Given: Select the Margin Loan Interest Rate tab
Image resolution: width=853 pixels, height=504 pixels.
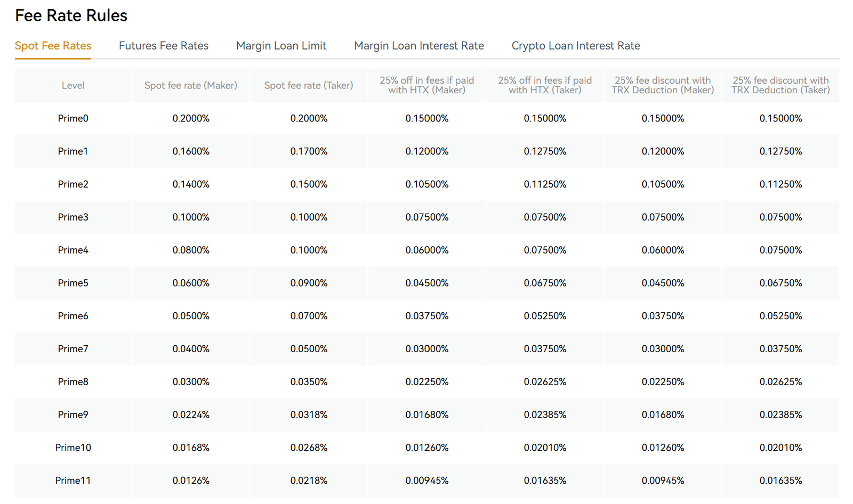Looking at the screenshot, I should 419,46.
